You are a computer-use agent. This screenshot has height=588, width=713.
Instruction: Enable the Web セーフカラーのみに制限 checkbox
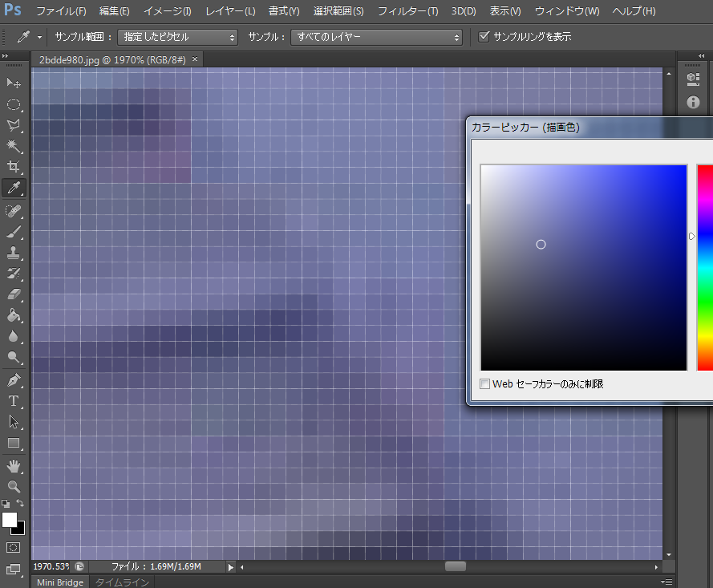pos(484,384)
